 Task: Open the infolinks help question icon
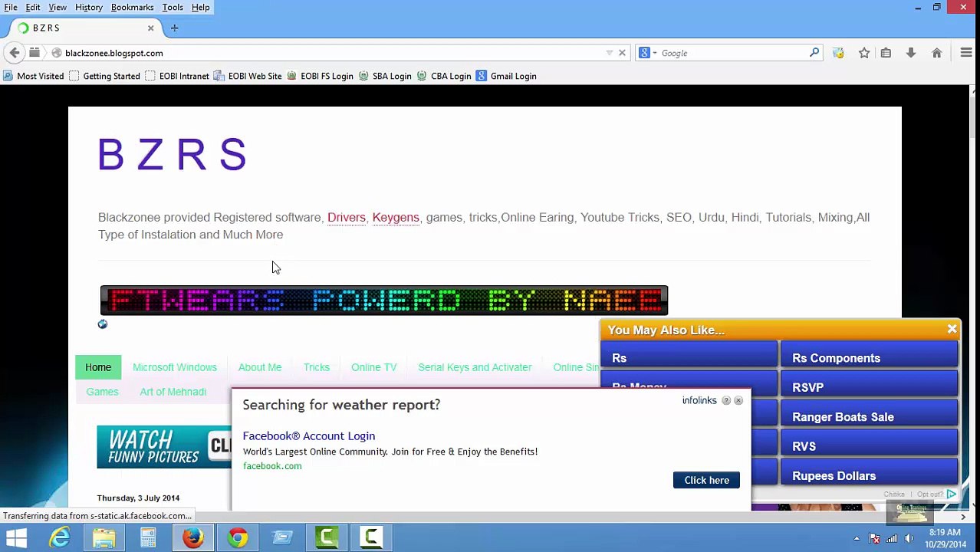726,400
